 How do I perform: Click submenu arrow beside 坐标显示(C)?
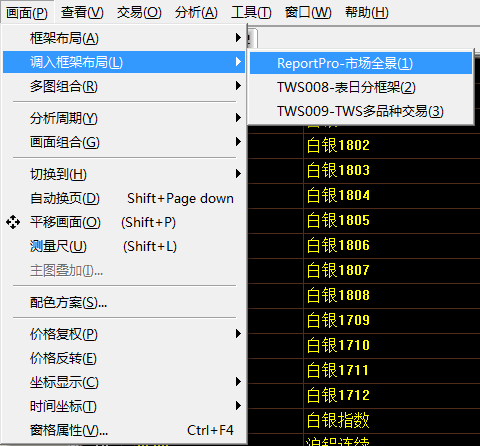(238, 381)
